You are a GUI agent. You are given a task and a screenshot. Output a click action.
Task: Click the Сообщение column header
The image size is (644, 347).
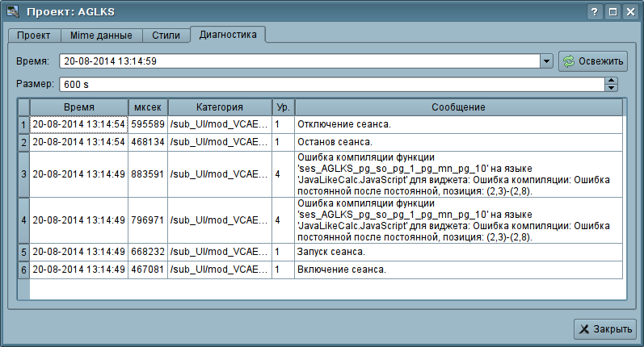[457, 107]
